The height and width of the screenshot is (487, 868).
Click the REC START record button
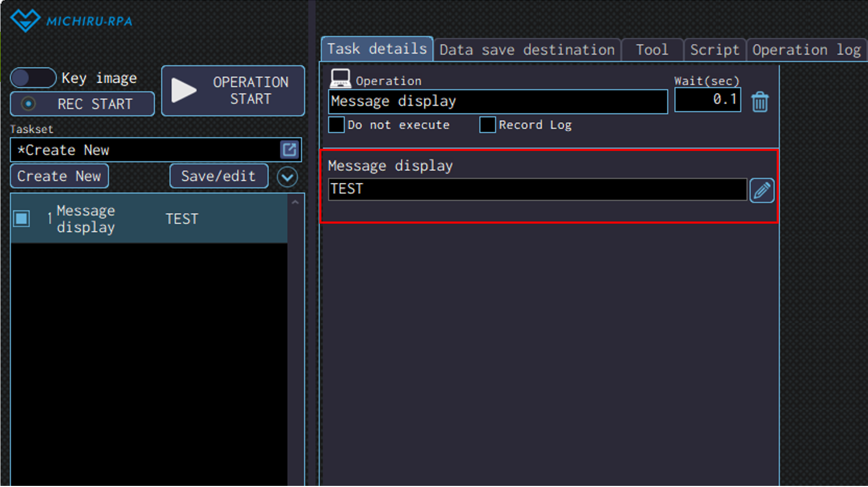83,104
